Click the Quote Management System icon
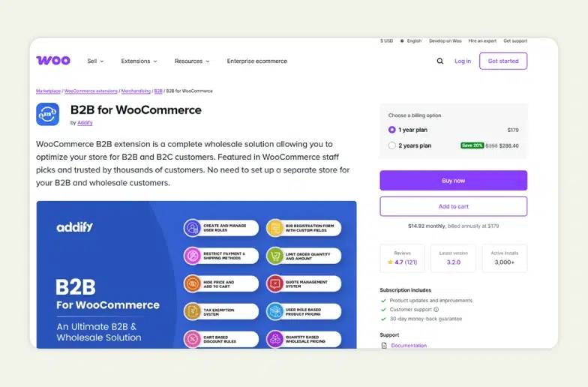 [274, 283]
